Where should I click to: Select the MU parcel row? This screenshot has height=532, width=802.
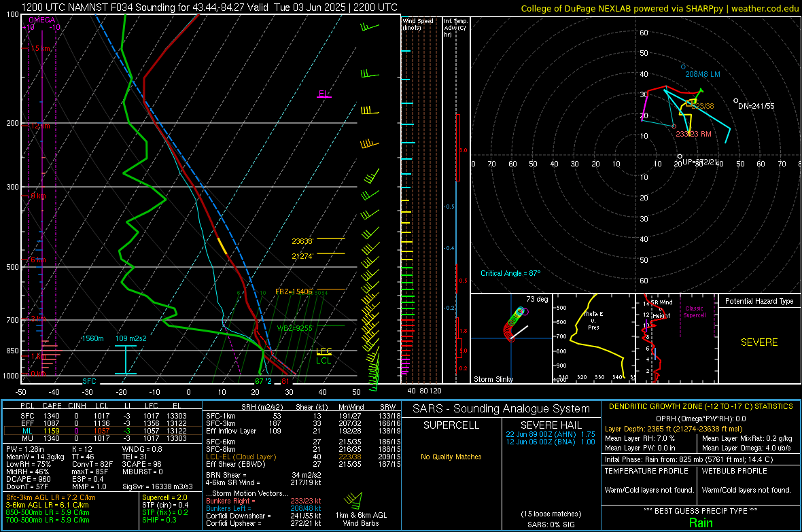tap(103, 438)
